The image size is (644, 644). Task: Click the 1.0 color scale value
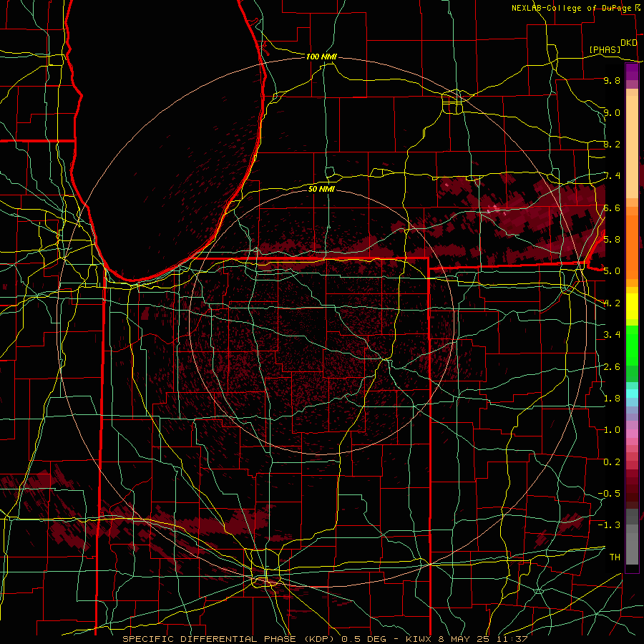(x=612, y=429)
